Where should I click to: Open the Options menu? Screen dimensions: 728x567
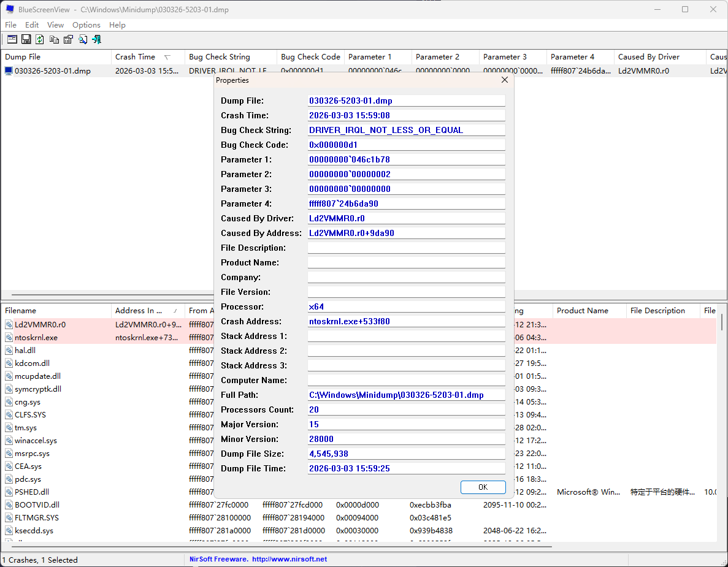[x=86, y=25]
